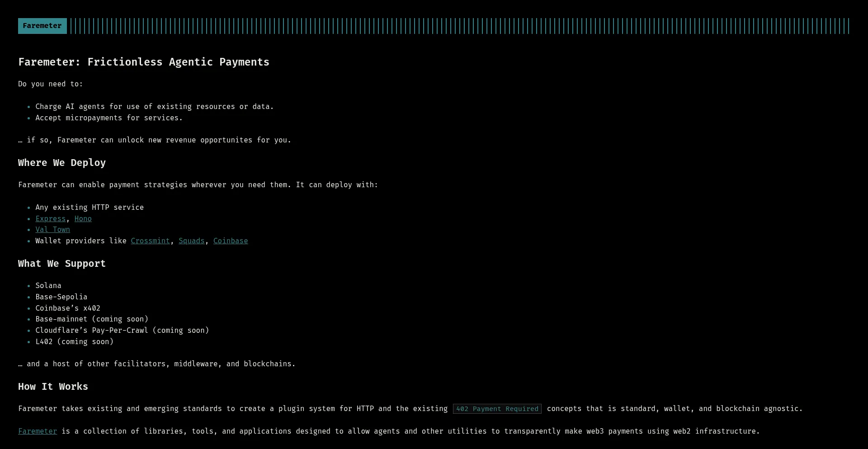Screen dimensions: 868x449
Task: Click the L402 coming soon entry
Action: tap(75, 342)
